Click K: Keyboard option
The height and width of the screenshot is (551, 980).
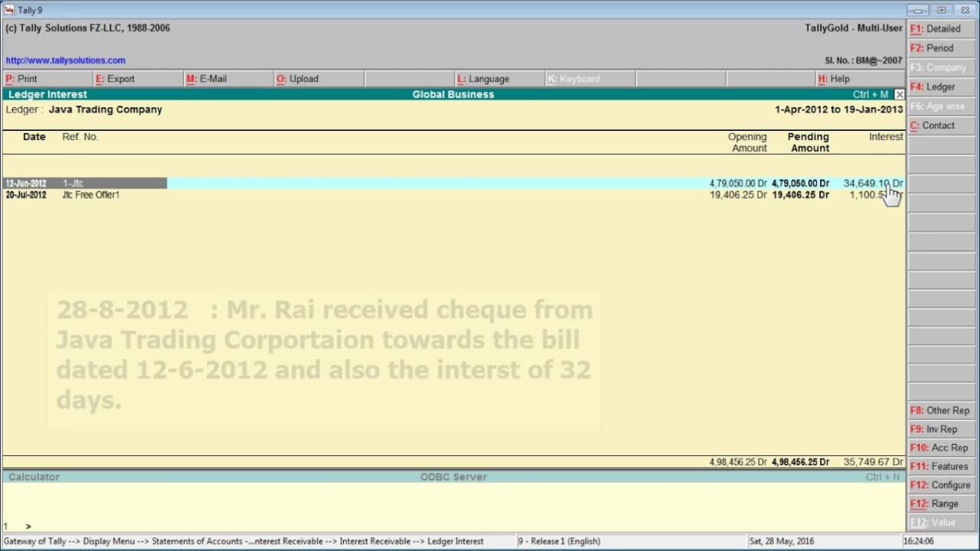[589, 79]
